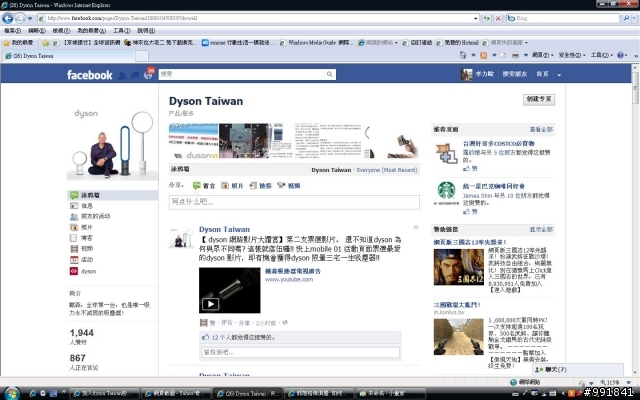Click Everyone (Most Recent) wall filter link
640x400 pixels.
pyautogui.click(x=387, y=170)
